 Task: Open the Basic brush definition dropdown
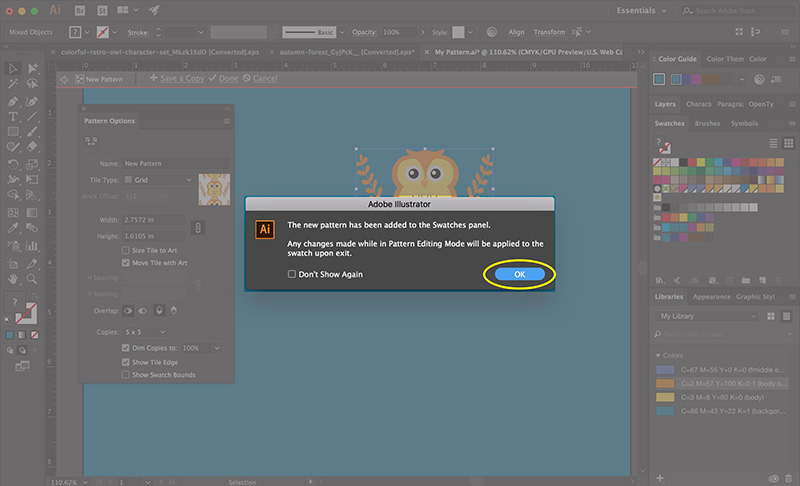click(342, 32)
